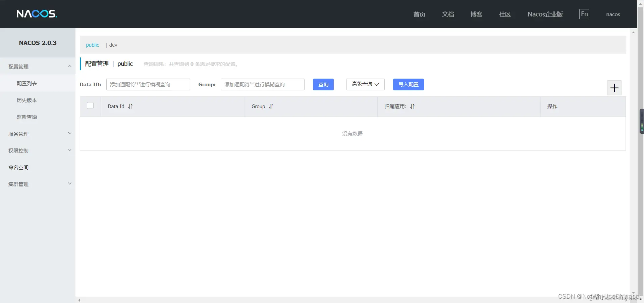Click the NACOS 2.0.3 version label
The width and height of the screenshot is (644, 303).
[38, 43]
